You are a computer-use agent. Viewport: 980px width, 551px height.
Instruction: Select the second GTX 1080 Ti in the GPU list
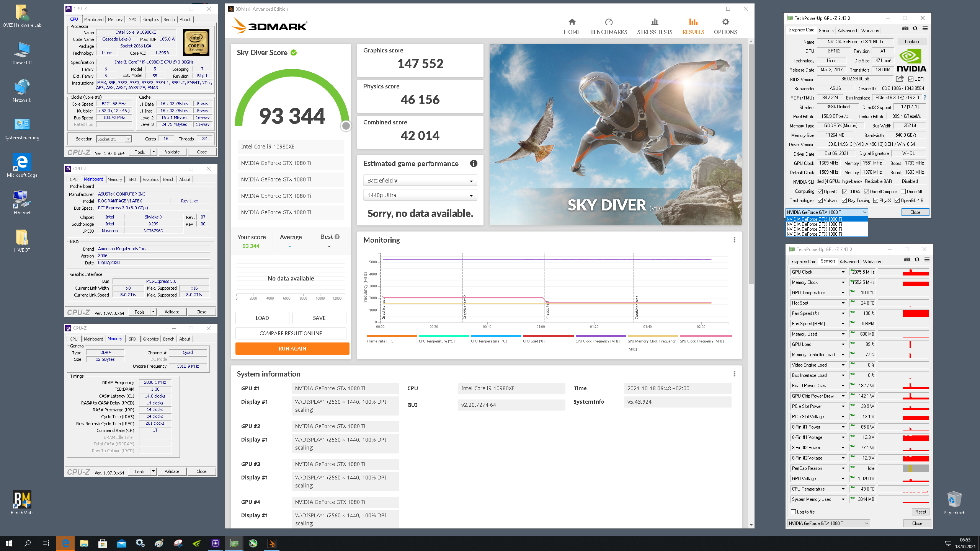[826, 224]
